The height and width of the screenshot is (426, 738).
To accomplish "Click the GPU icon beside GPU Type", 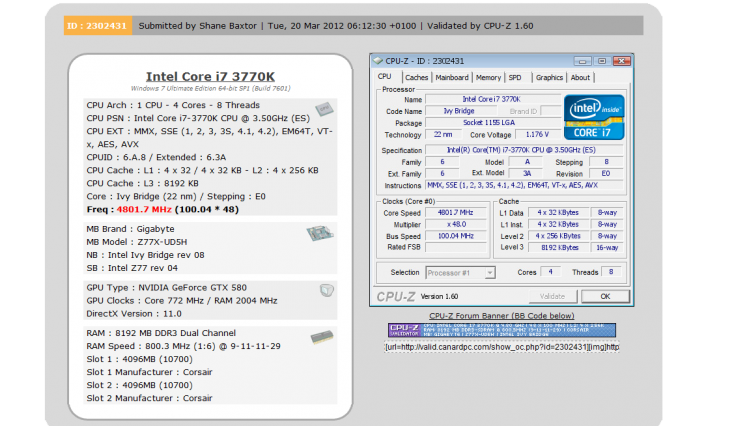I will pos(327,290).
